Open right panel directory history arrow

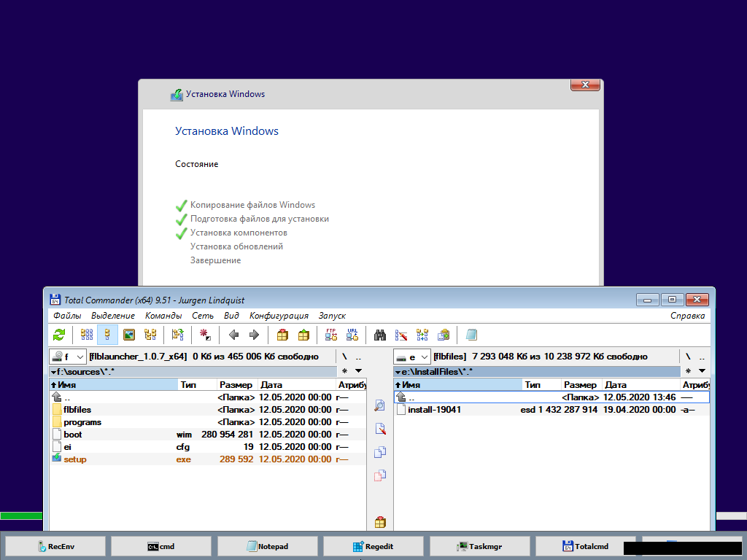[x=702, y=371]
